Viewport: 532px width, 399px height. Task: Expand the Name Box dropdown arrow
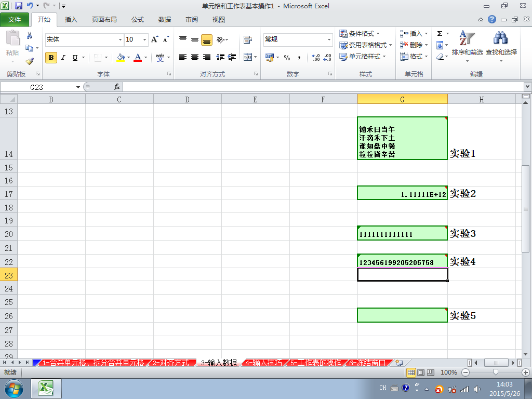click(x=78, y=87)
